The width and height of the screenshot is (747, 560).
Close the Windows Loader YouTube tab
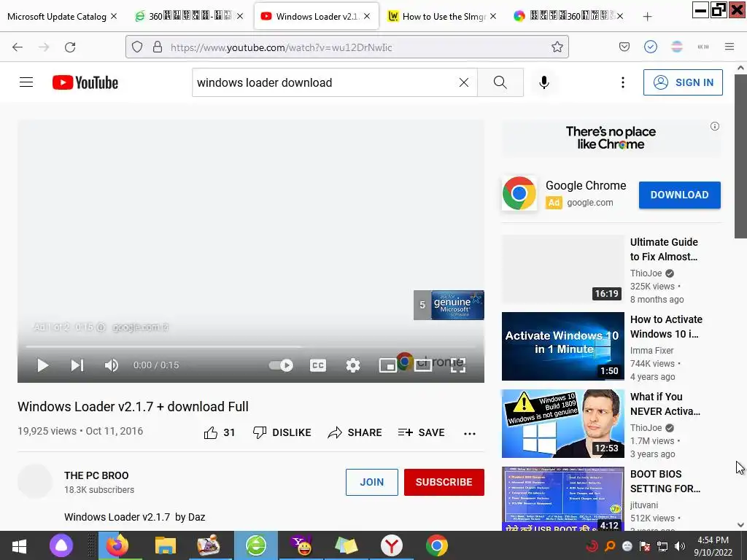tap(367, 16)
